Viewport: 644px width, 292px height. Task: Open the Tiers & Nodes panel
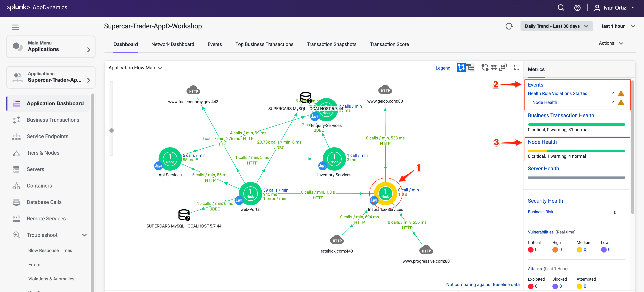[x=43, y=153]
